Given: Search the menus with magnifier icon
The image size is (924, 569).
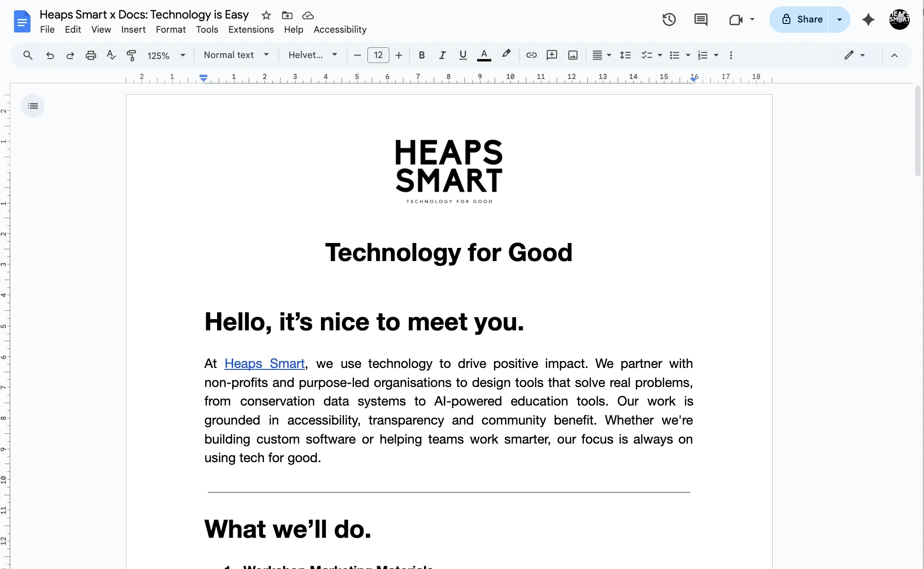Looking at the screenshot, I should click(28, 55).
